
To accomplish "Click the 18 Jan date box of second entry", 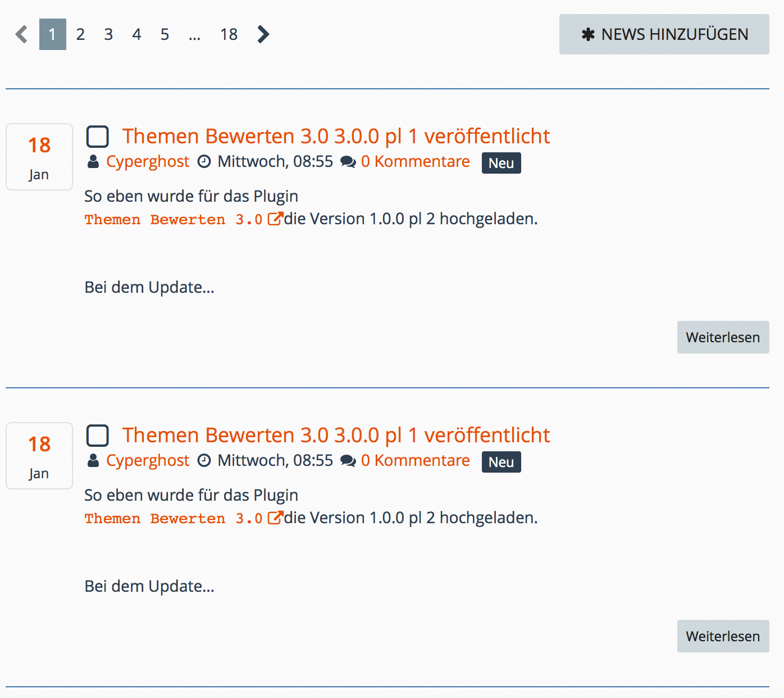I will point(39,456).
